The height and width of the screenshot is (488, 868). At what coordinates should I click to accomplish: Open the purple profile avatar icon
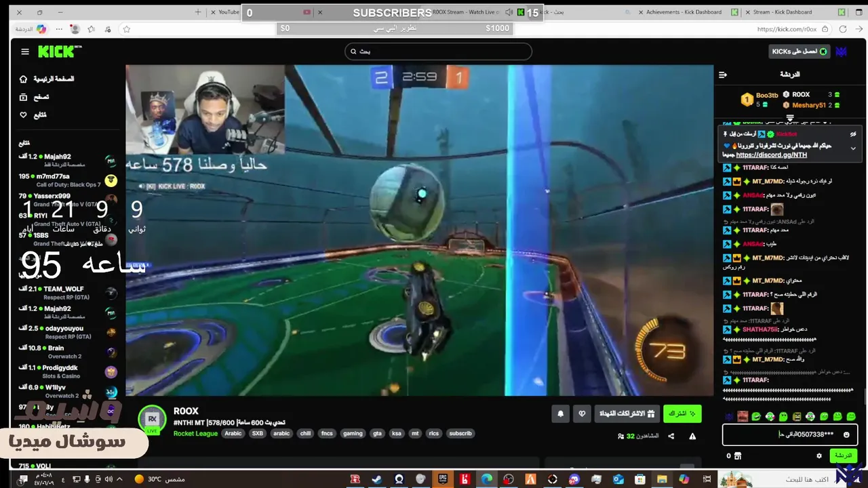click(x=842, y=52)
